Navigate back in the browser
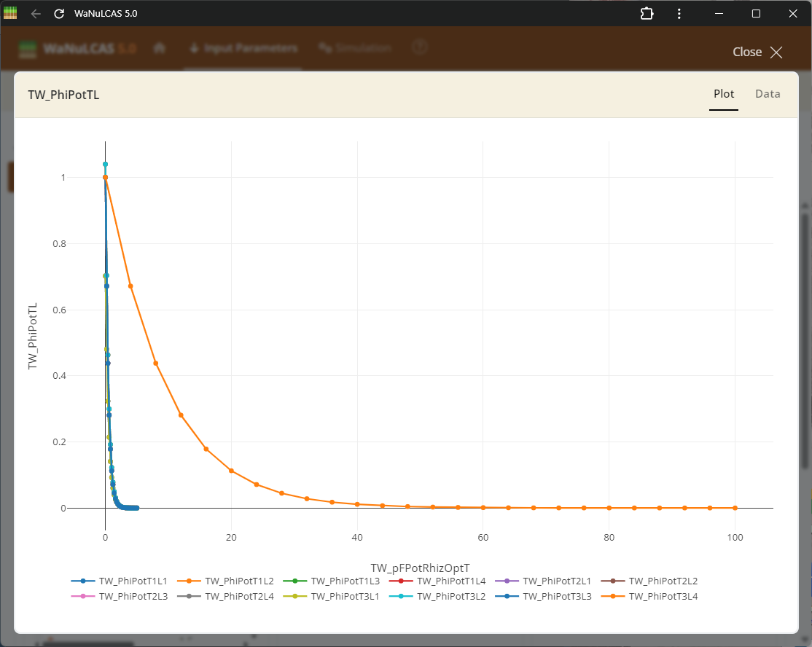Image resolution: width=812 pixels, height=647 pixels. pos(35,13)
